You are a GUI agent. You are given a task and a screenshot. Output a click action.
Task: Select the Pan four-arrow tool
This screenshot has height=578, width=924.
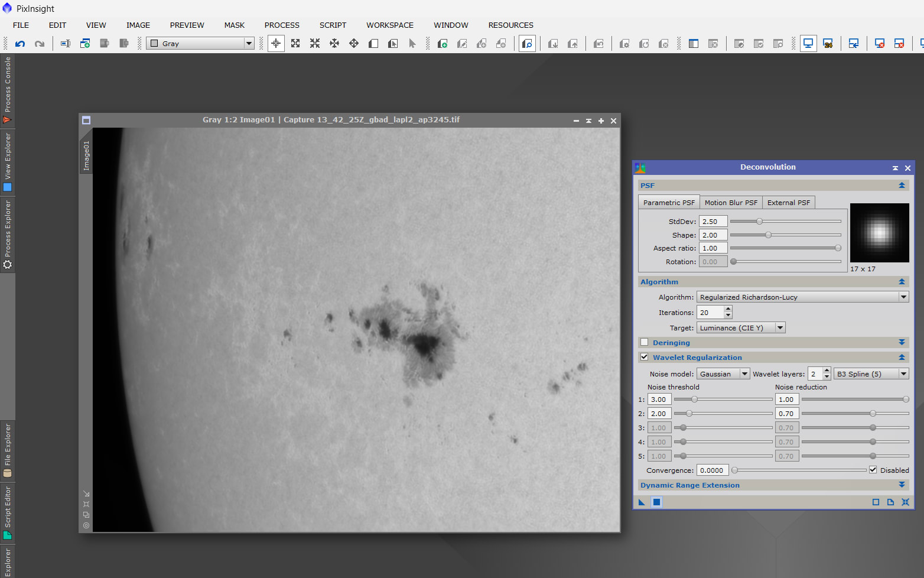coord(354,43)
